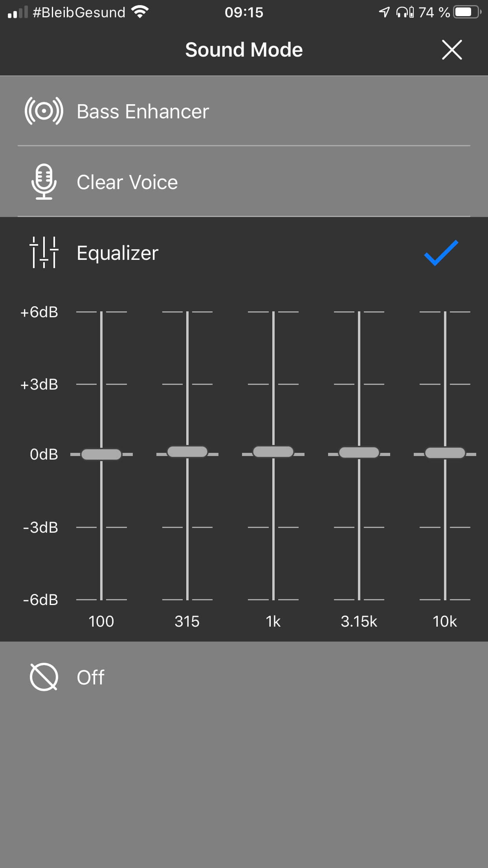Turn sound mode Off
Viewport: 488px width, 868px height.
90,677
